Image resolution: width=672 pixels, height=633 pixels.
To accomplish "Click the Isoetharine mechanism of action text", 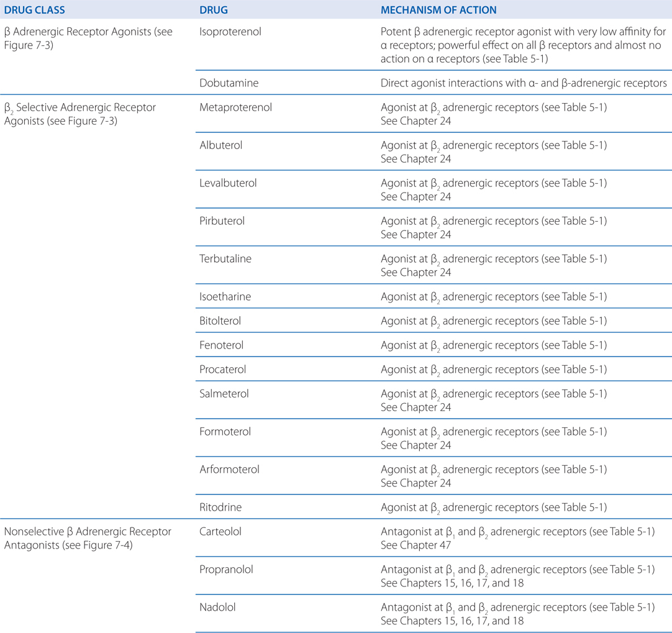I will tap(493, 297).
